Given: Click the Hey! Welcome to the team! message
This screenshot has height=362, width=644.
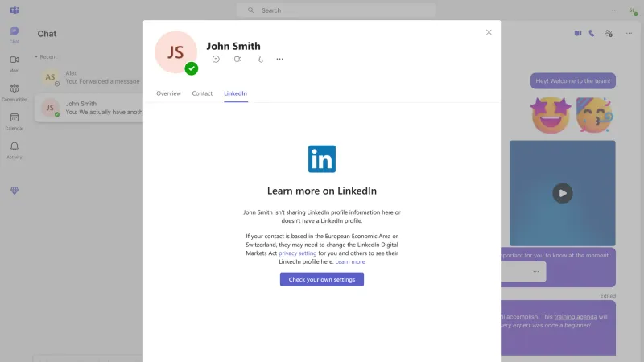Looking at the screenshot, I should point(573,81).
